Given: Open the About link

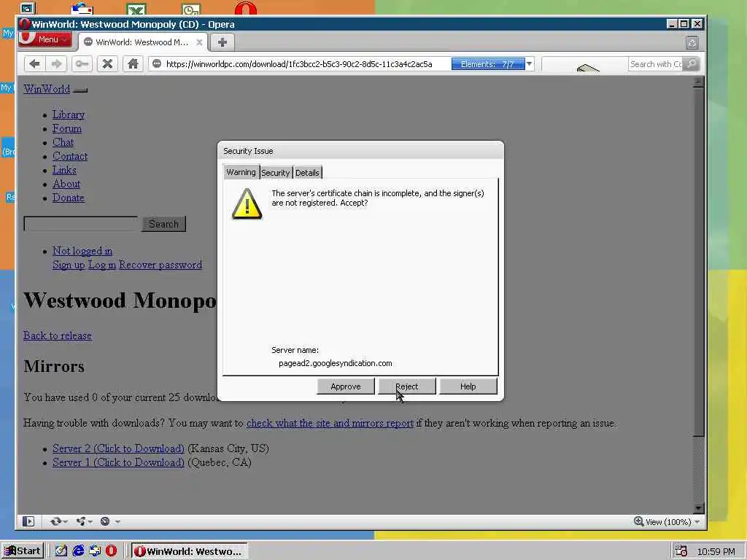Looking at the screenshot, I should click(66, 184).
